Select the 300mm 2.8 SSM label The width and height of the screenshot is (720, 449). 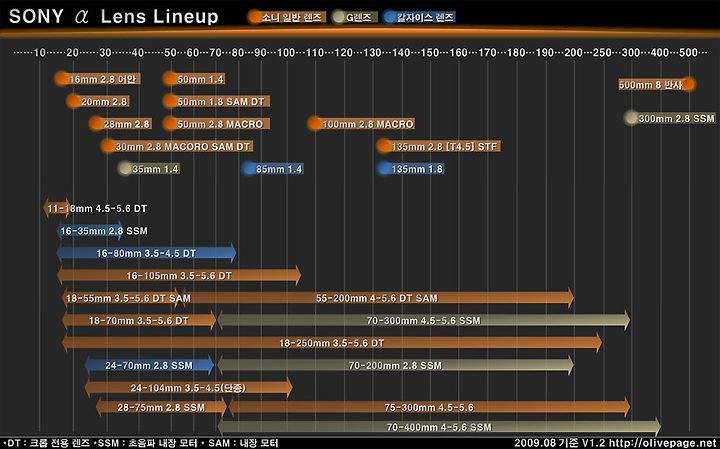click(x=670, y=118)
